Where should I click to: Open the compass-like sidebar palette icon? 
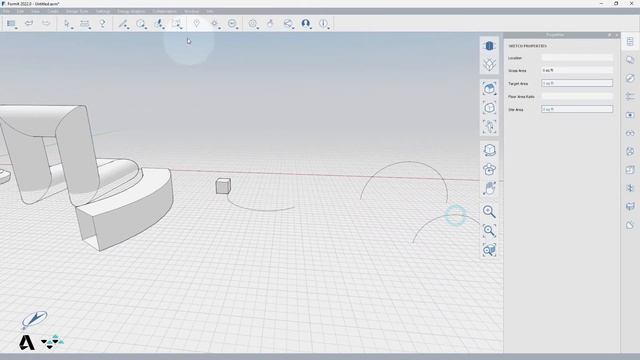[x=630, y=78]
